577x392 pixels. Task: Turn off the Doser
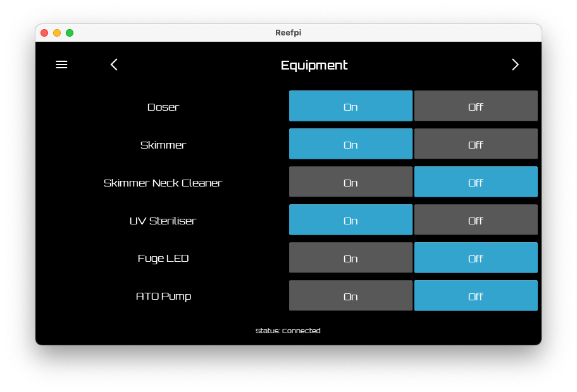476,106
